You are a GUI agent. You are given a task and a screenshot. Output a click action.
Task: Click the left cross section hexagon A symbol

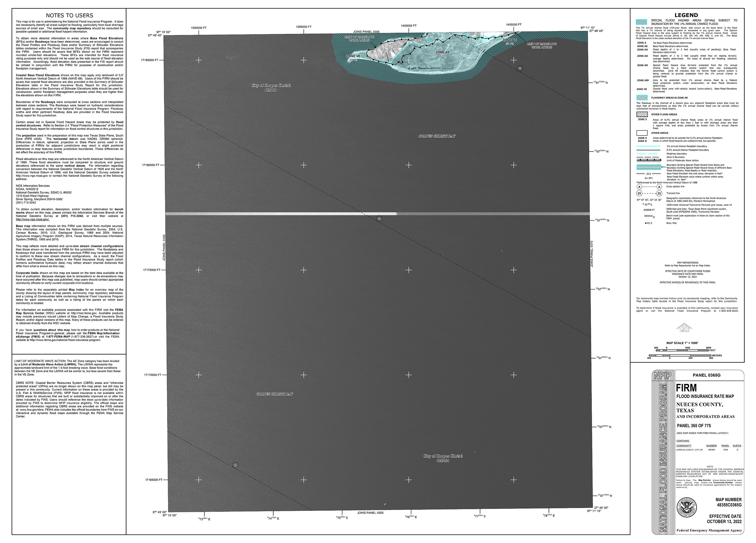tap(639, 187)
